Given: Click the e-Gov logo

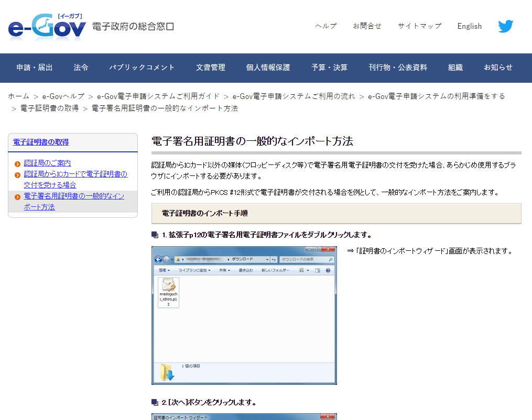Looking at the screenshot, I should click(47, 28).
